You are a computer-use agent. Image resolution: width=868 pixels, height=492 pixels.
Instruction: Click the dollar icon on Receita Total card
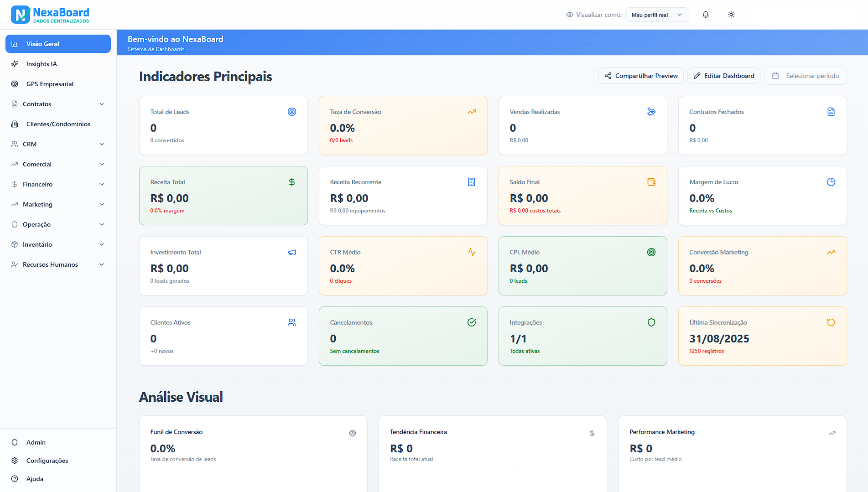click(292, 181)
